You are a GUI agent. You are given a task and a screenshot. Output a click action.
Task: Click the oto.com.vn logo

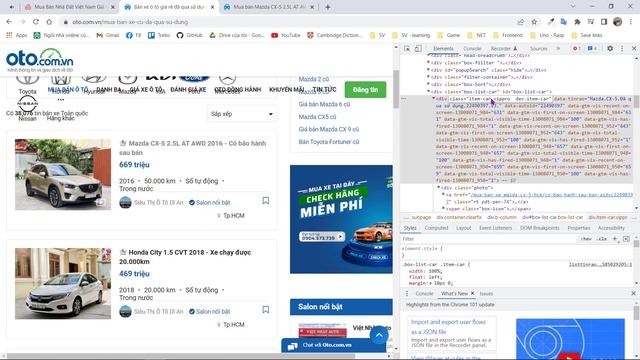pos(40,60)
